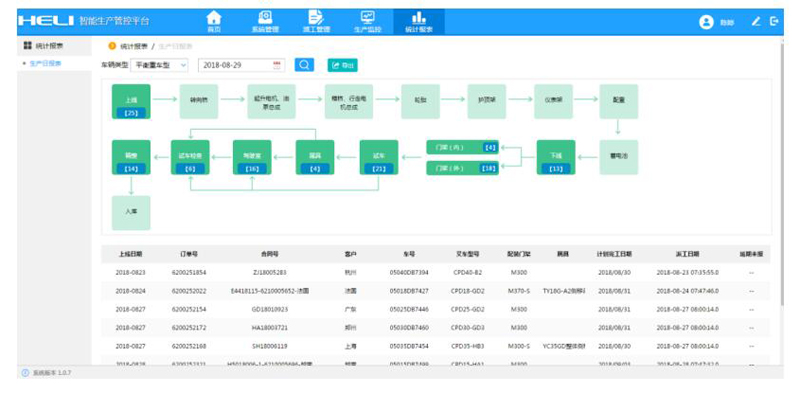
Task: Open the calendar icon in date field
Action: (277, 65)
